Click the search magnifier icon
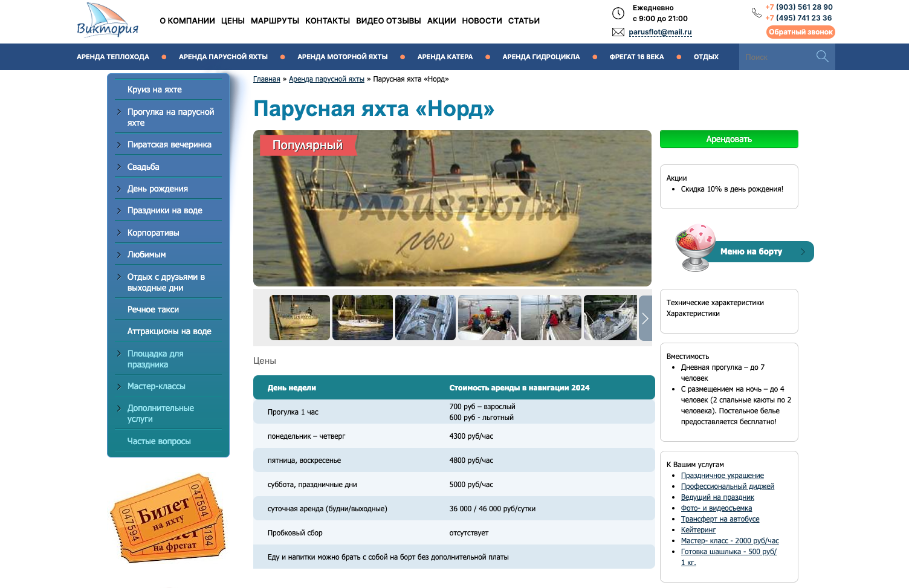 coord(822,56)
